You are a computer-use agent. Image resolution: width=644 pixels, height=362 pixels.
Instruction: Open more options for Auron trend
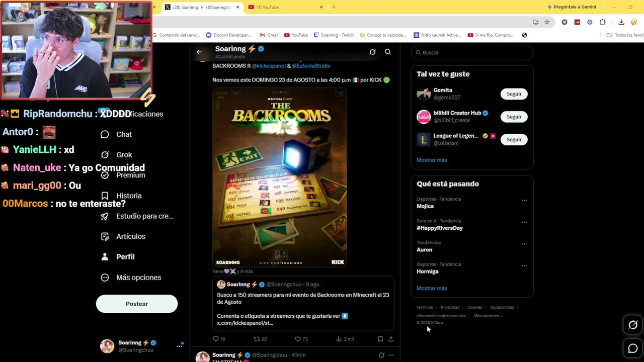tap(524, 244)
